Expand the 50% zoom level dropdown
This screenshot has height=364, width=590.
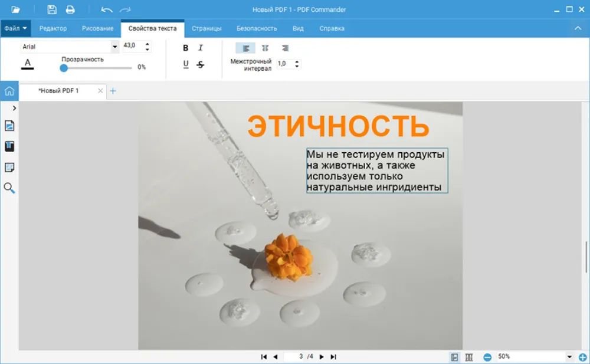(569, 357)
